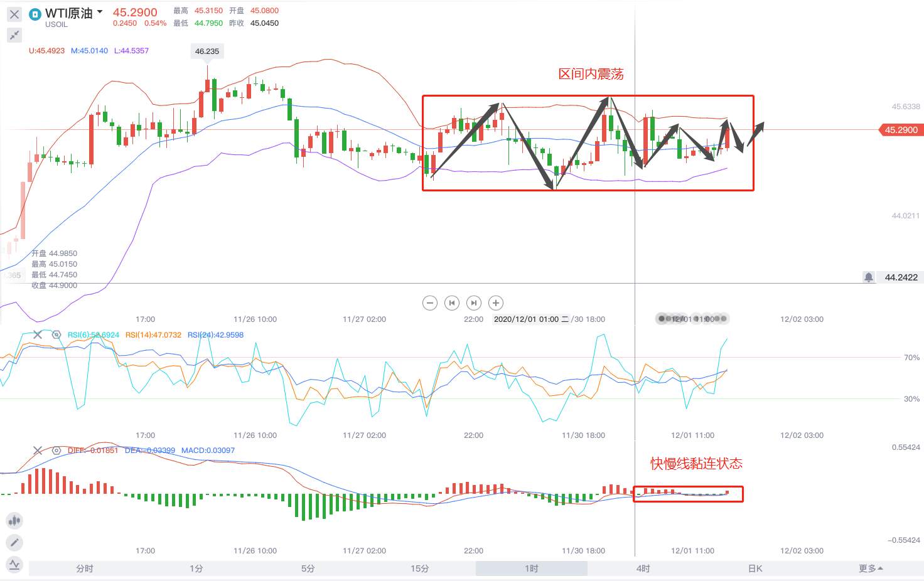The width and height of the screenshot is (924, 581).
Task: Switch to the 1分 timeframe tab
Action: tap(196, 568)
